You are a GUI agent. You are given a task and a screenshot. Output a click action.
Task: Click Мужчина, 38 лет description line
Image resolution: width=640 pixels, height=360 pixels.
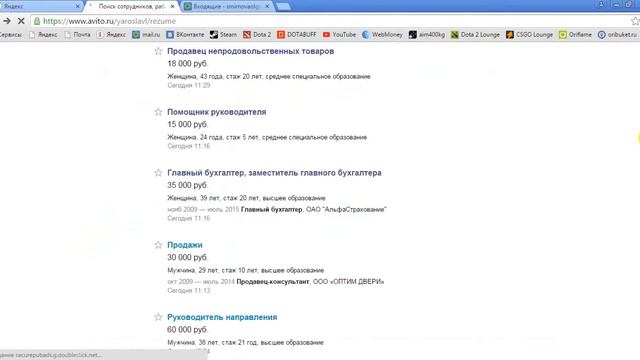coord(246,342)
